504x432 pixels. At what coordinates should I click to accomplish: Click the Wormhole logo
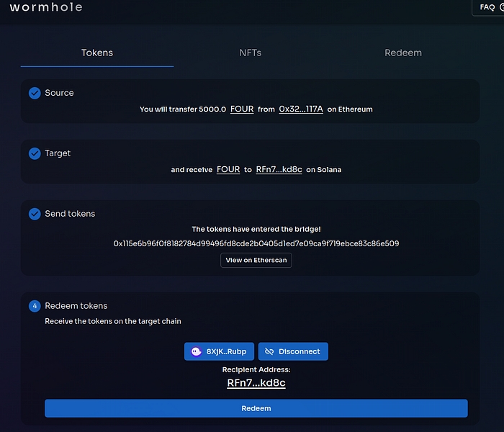46,7
